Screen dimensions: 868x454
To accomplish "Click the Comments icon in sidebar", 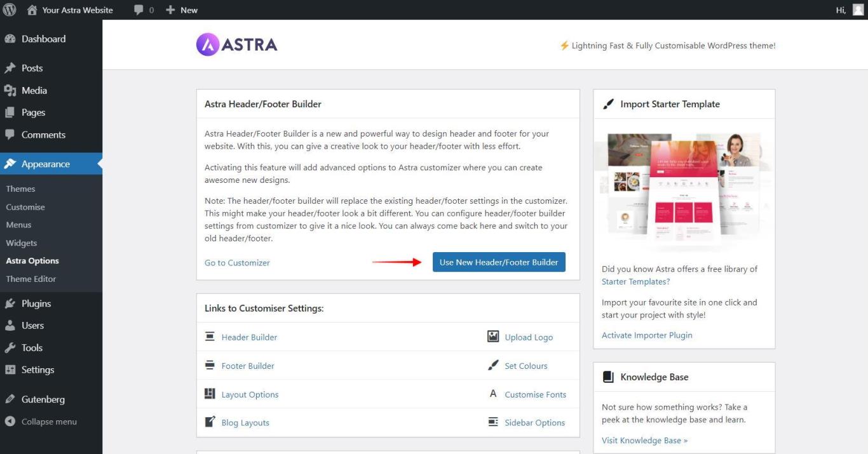I will coord(10,135).
